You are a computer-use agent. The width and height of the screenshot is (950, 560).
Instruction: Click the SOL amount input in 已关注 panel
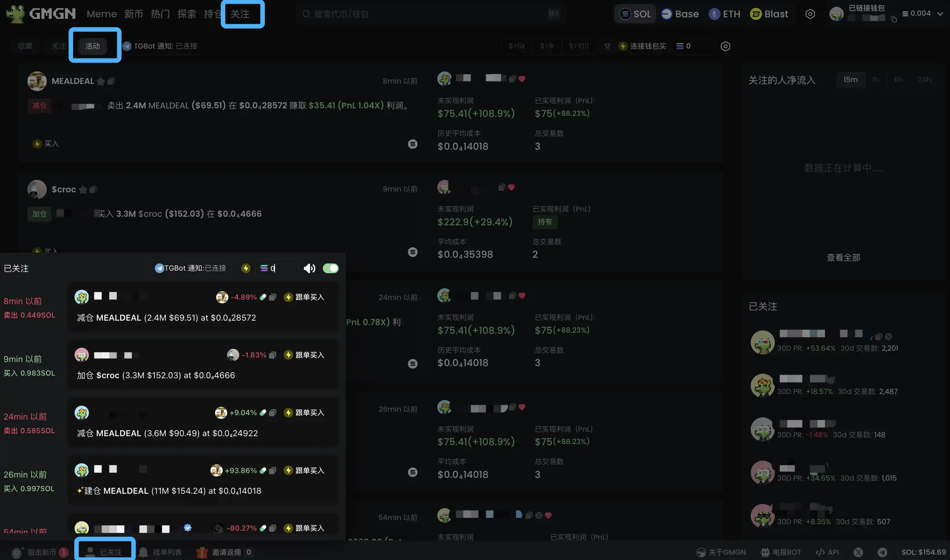tap(281, 268)
